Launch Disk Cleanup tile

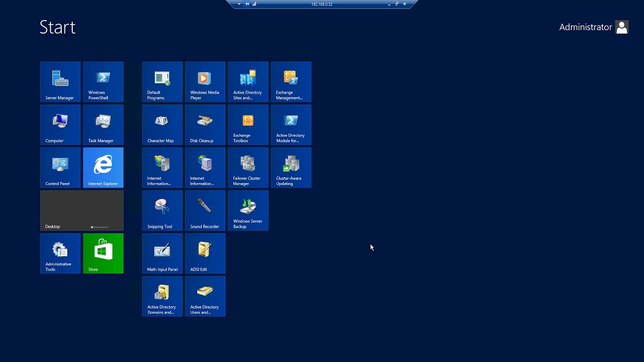[205, 125]
